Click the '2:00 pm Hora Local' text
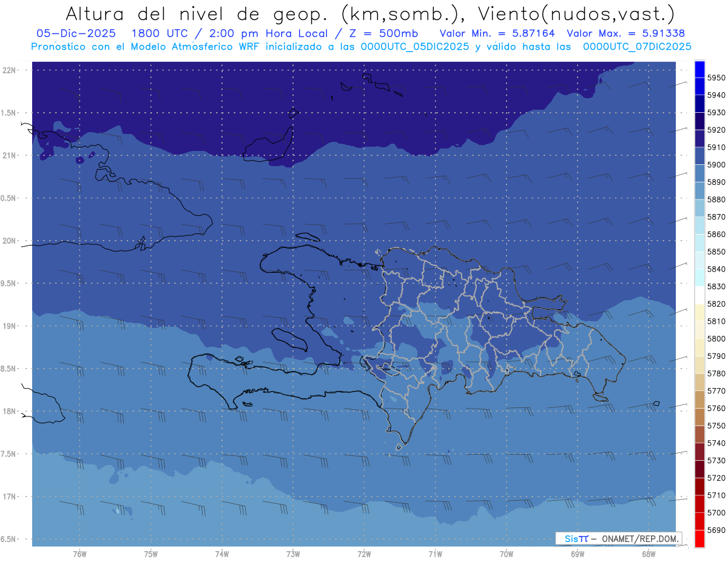Viewport: 728px width, 562px height. (x=265, y=33)
